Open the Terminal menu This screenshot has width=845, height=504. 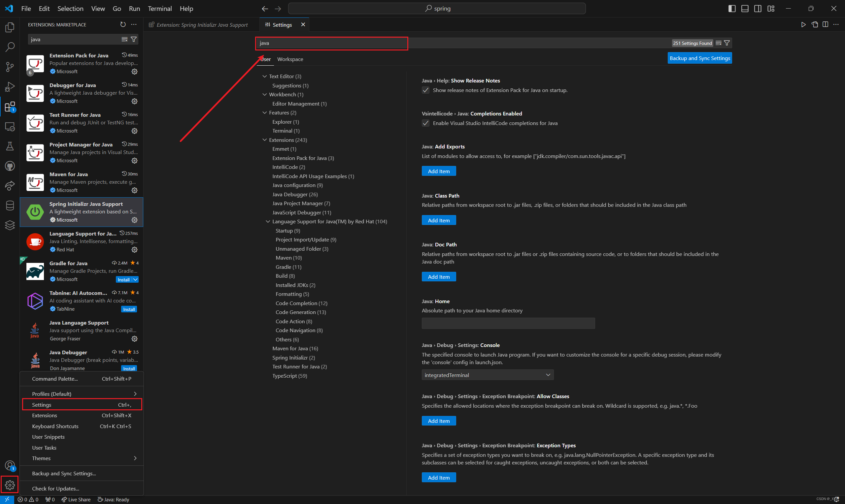coord(160,9)
